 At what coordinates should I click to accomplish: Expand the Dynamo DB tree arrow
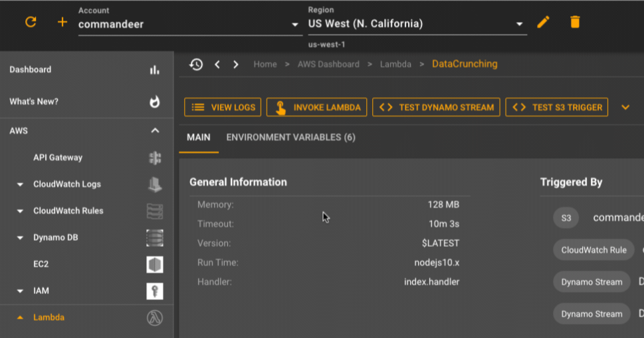(20, 238)
